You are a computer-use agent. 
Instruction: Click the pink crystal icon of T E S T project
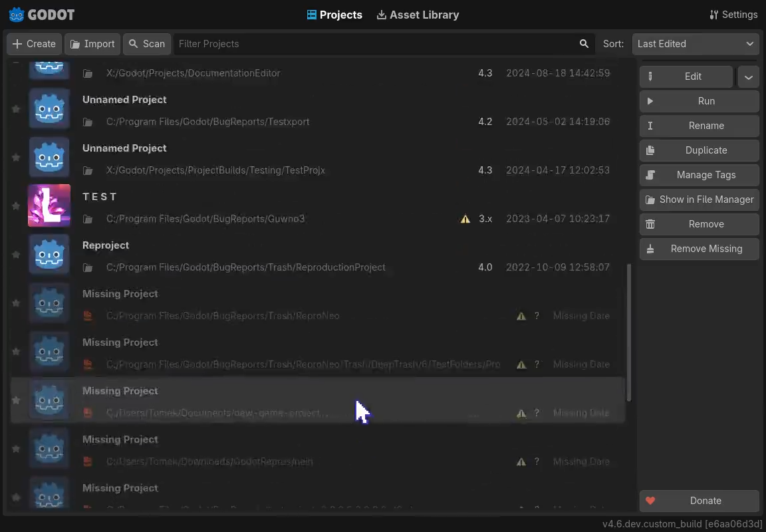49,205
